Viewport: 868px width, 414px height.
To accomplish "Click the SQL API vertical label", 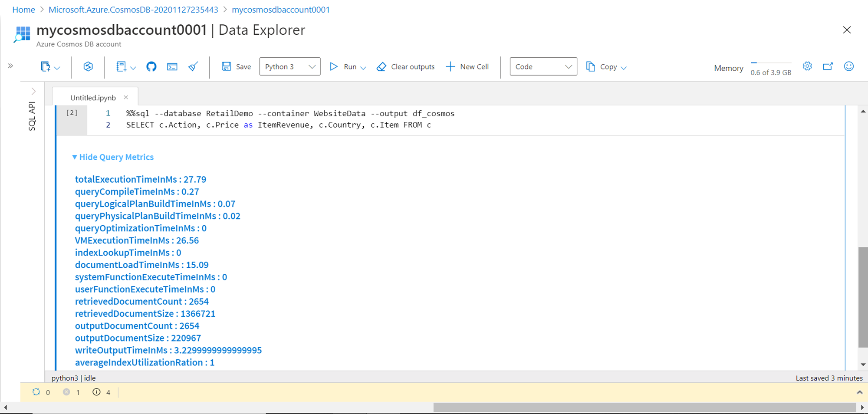I will click(32, 116).
